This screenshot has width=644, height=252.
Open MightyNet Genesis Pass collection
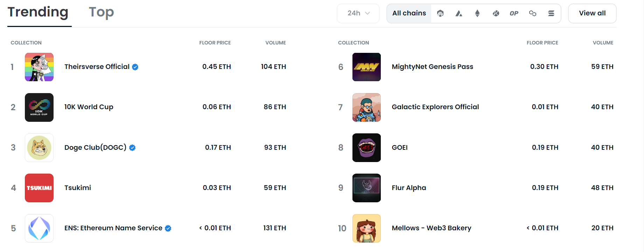pyautogui.click(x=433, y=66)
